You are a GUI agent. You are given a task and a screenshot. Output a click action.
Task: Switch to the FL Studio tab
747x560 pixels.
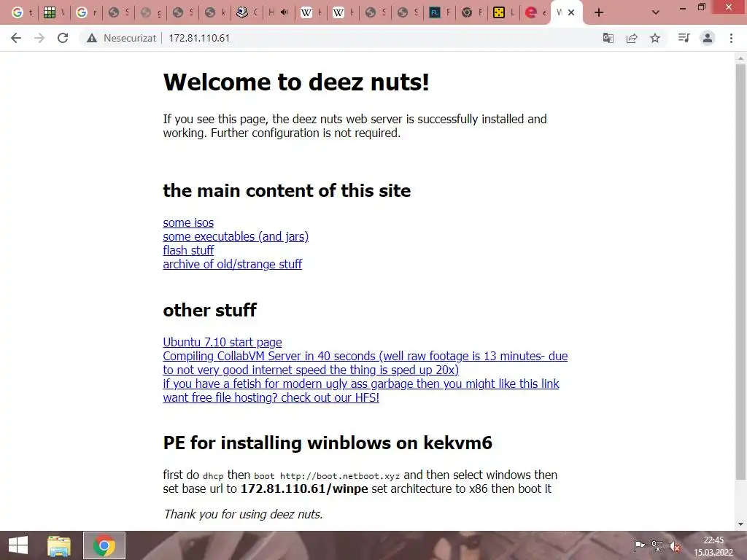pos(440,12)
